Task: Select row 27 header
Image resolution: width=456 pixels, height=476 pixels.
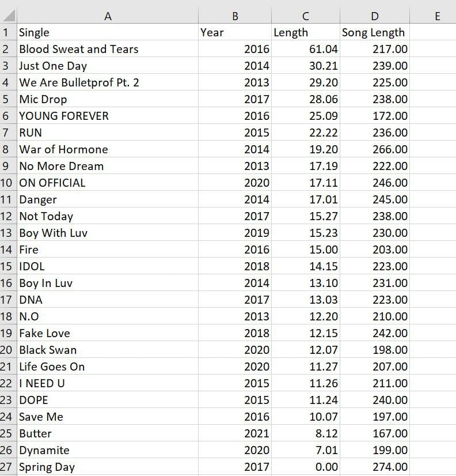Action: [7, 467]
